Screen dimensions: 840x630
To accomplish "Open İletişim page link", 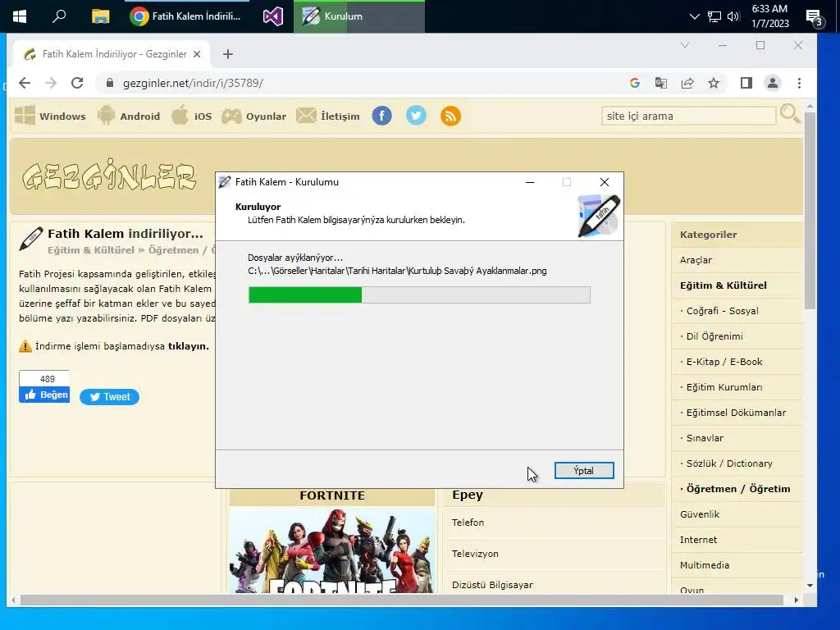I will 328,116.
